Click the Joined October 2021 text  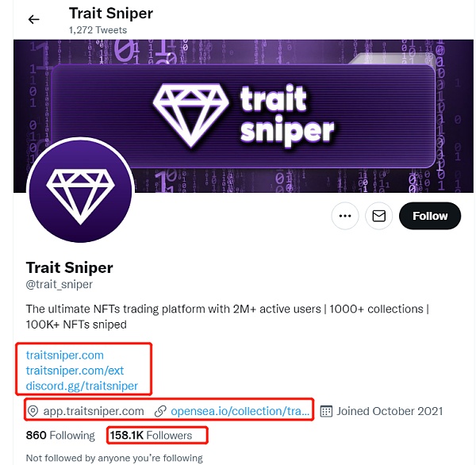pos(390,411)
